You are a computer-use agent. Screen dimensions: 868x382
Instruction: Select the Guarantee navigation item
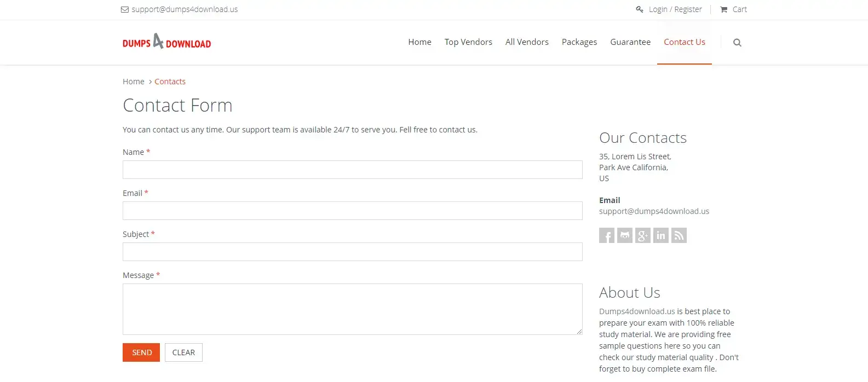click(630, 42)
